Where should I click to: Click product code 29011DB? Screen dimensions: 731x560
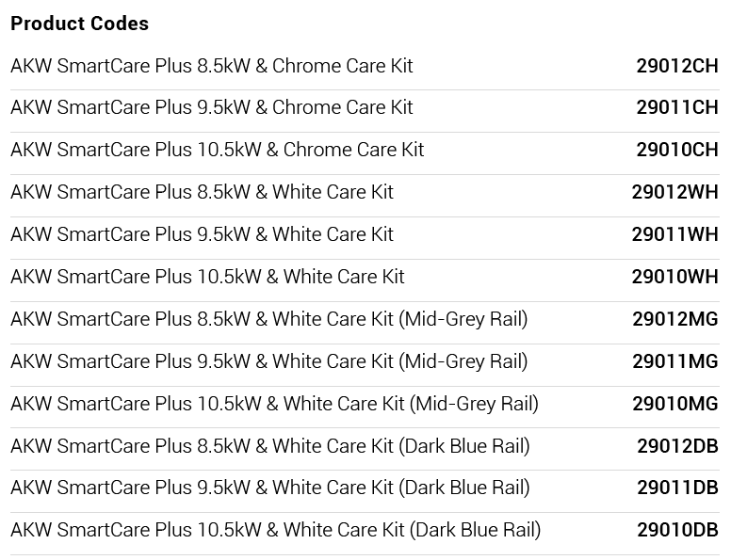click(x=677, y=488)
